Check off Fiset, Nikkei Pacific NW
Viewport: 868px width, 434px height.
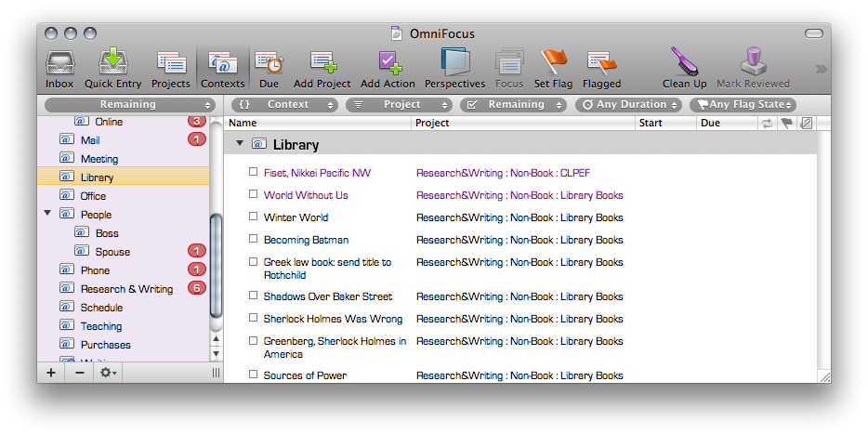click(x=253, y=172)
